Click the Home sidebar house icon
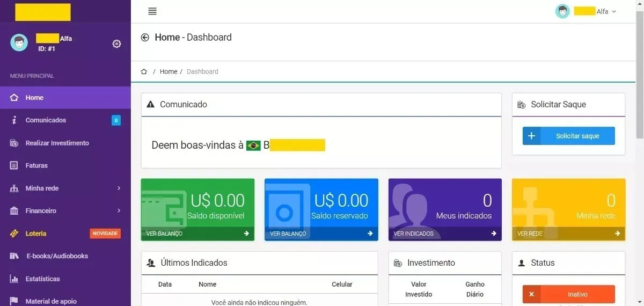644x306 pixels. pos(14,98)
